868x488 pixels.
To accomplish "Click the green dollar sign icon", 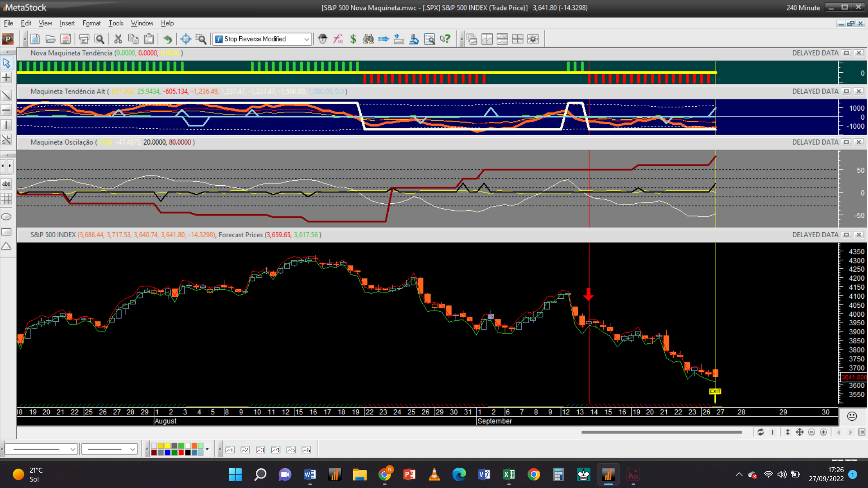I will click(353, 39).
